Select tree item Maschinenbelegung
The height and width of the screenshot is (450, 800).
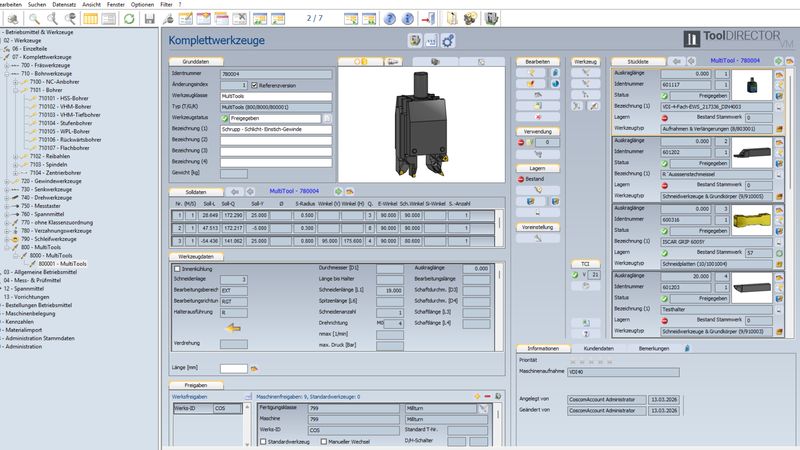[30, 313]
